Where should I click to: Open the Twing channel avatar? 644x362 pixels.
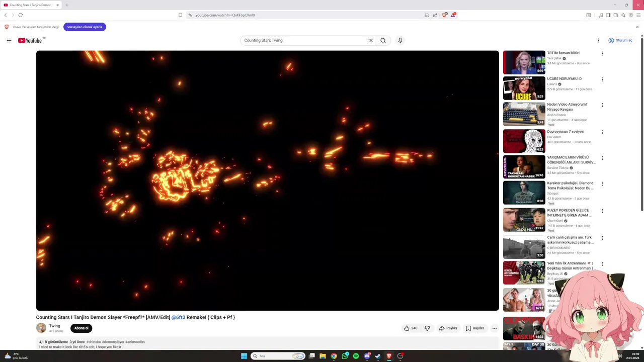(x=41, y=328)
